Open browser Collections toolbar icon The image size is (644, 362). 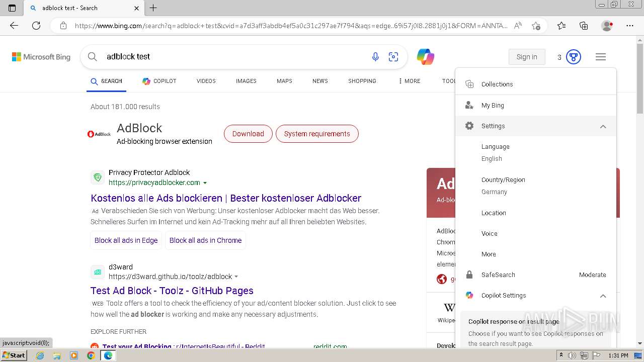[584, 26]
